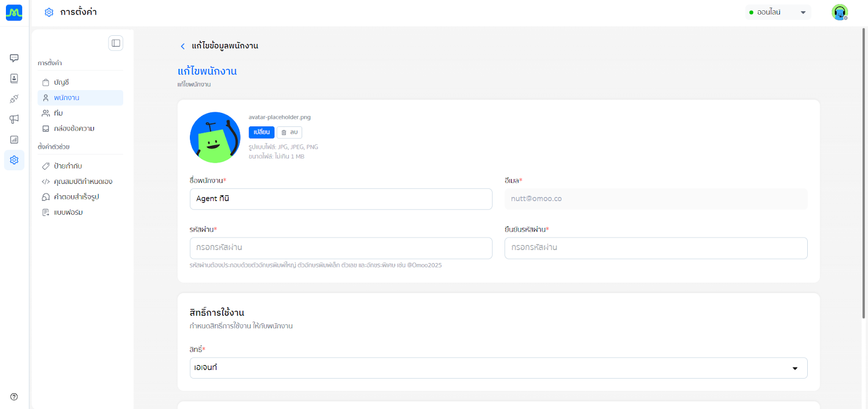Open the contacts sidebar icon
The width and height of the screenshot is (868, 409).
[x=14, y=79]
